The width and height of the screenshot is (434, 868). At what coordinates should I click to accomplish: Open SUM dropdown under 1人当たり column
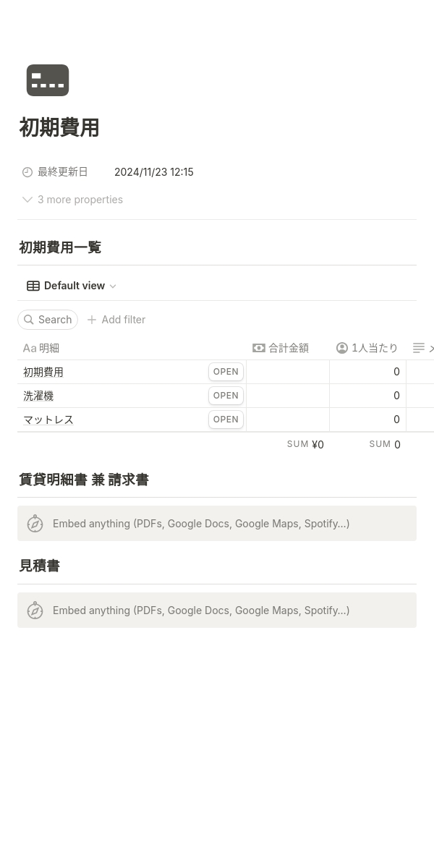point(385,444)
